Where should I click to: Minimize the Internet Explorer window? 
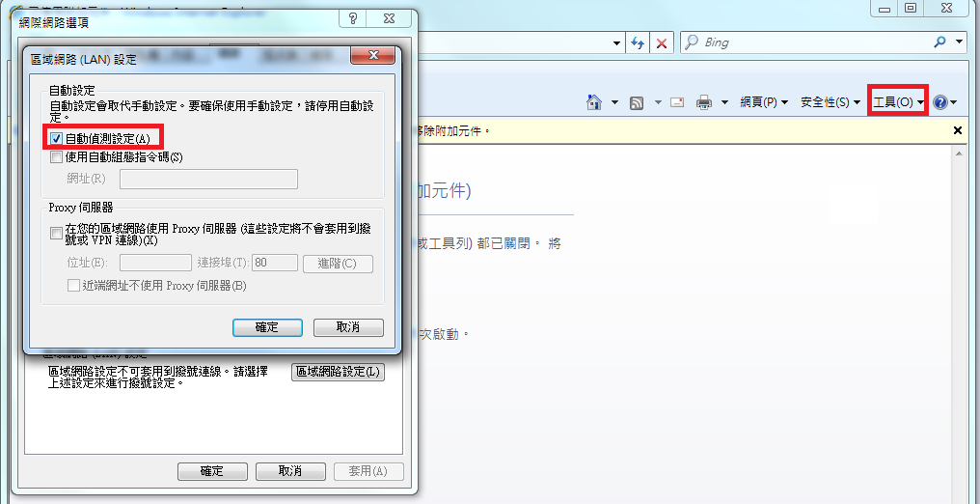click(x=885, y=8)
